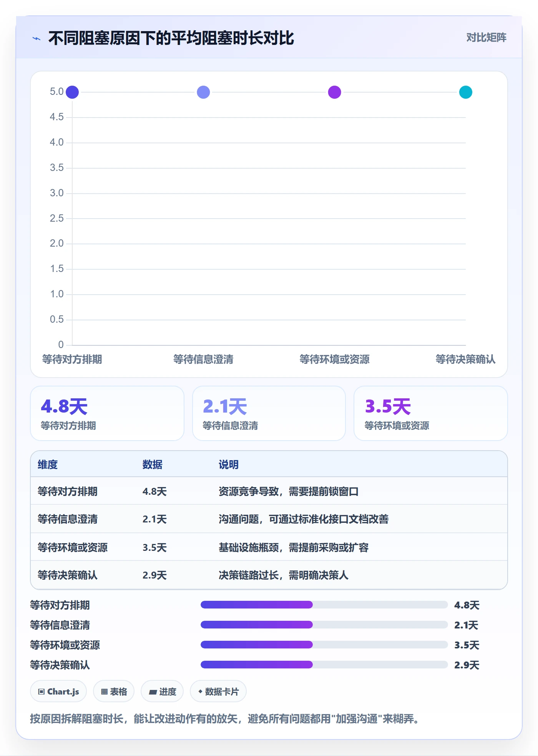Click the 等待对方排期 table row cell

[x=68, y=491]
